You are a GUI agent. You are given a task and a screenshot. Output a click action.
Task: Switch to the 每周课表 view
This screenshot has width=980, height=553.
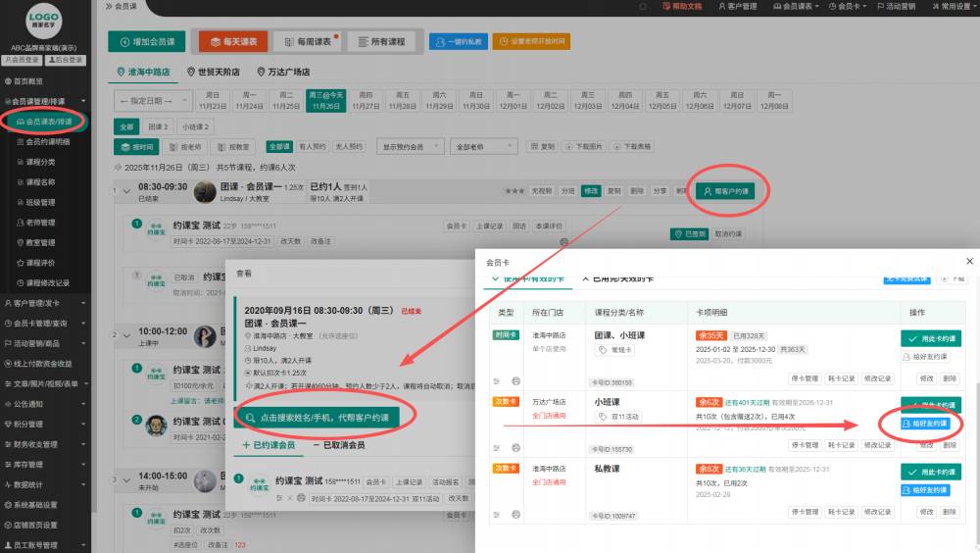(305, 42)
